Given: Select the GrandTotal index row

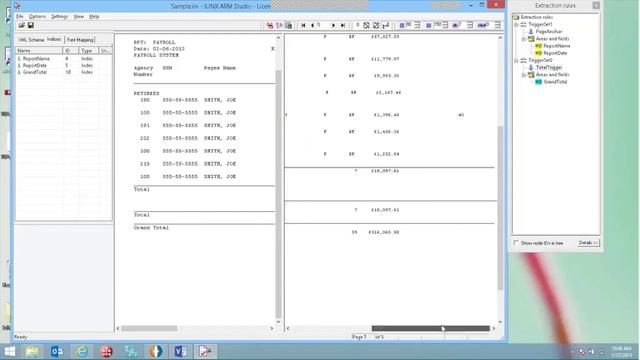Looking at the screenshot, I should 63,72.
